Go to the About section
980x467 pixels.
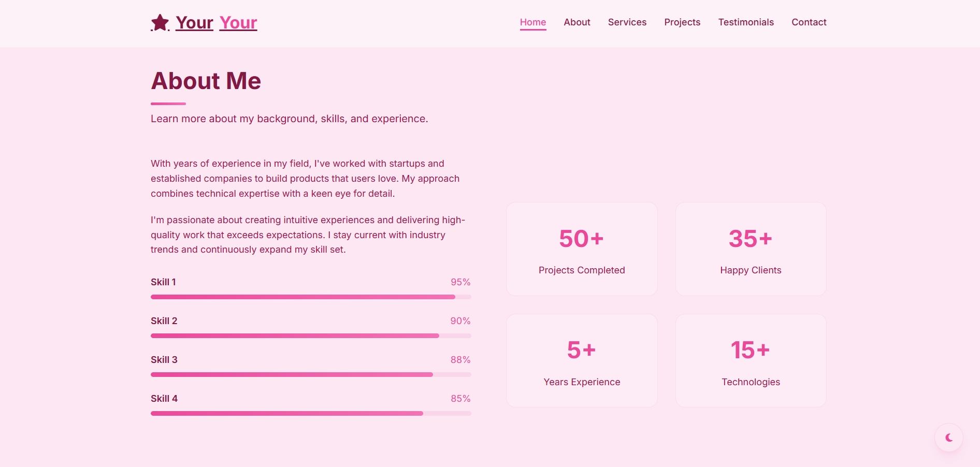pyautogui.click(x=577, y=22)
